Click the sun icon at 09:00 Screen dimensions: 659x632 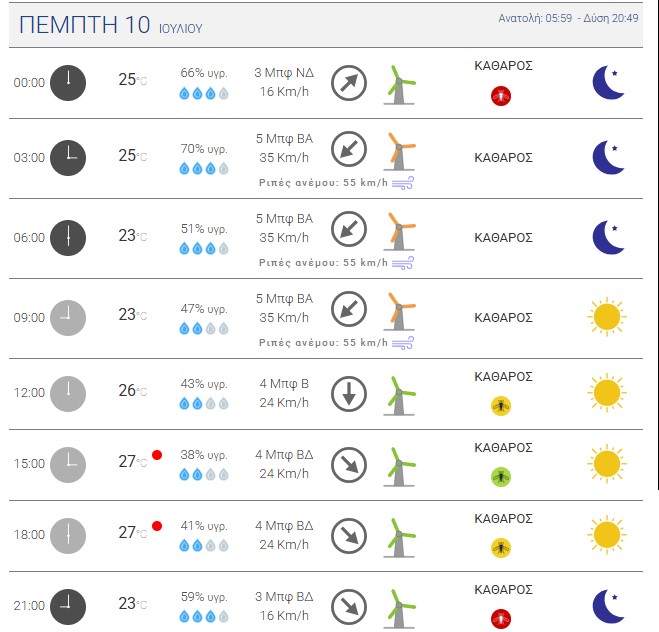pos(606,317)
